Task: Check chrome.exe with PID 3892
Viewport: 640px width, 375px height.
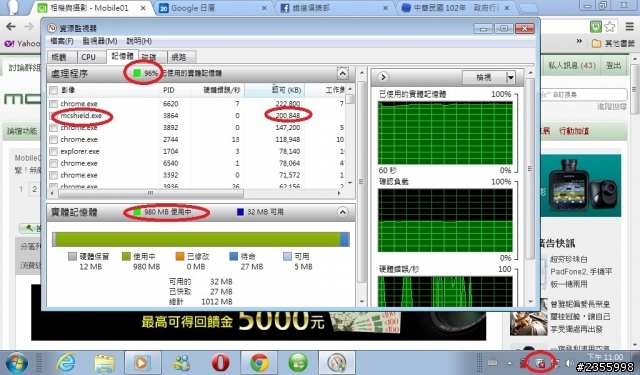Action: tap(53, 128)
